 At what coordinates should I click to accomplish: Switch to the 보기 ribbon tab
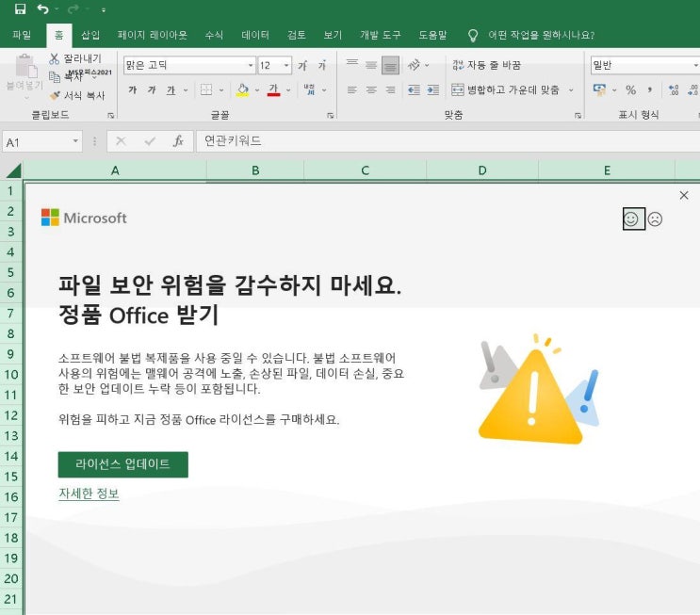pos(333,35)
